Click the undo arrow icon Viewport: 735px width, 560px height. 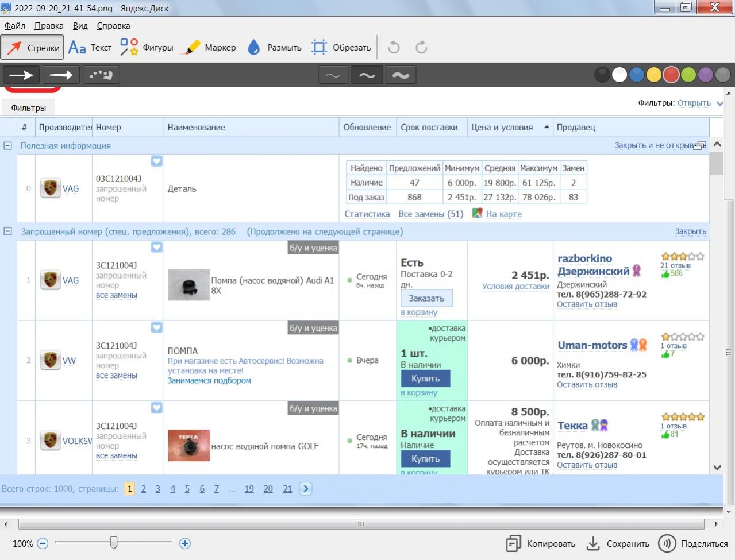click(394, 48)
